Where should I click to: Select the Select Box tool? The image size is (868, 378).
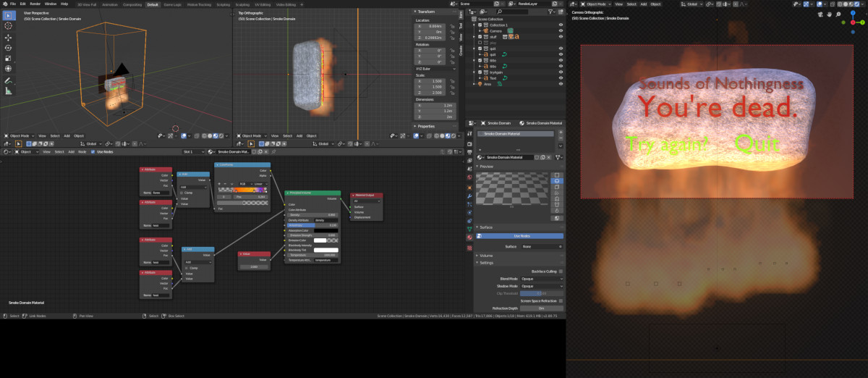tap(9, 16)
